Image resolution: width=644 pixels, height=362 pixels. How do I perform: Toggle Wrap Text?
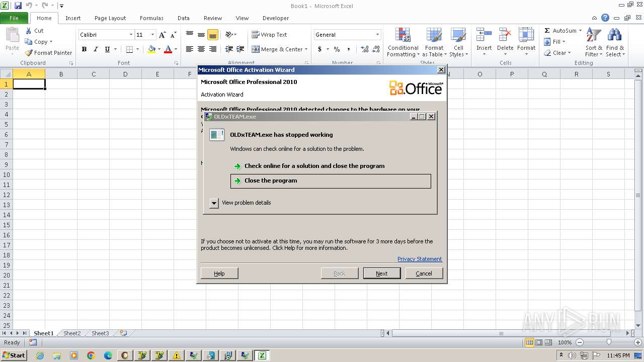click(269, 35)
